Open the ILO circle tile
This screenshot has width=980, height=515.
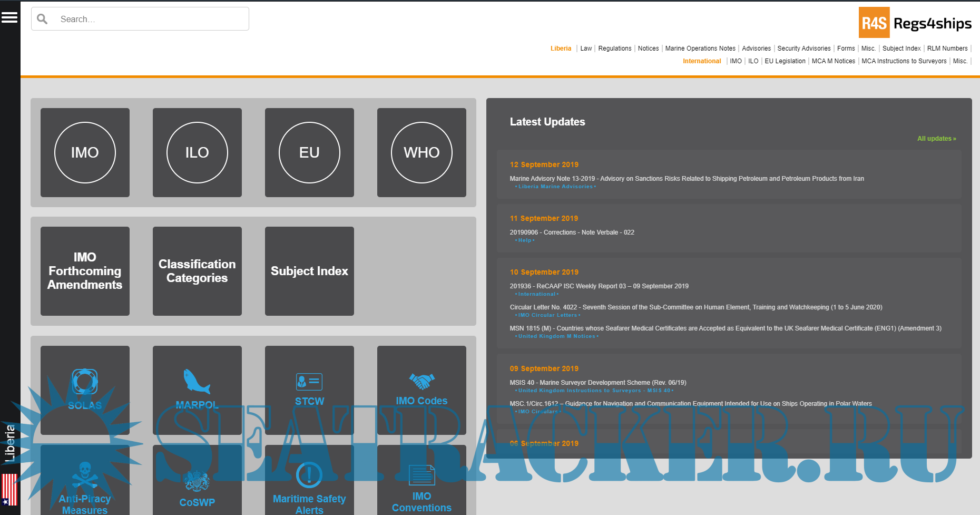click(x=197, y=152)
